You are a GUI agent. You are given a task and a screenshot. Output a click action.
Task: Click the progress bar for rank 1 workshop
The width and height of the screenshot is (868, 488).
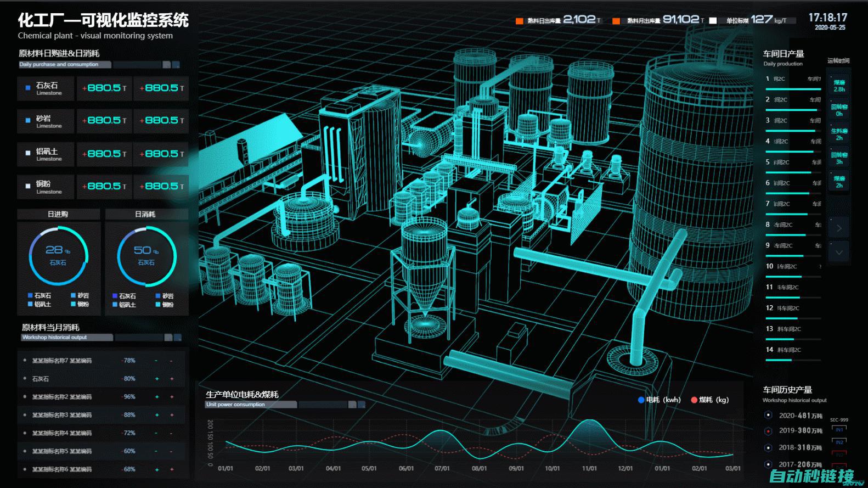(x=793, y=89)
